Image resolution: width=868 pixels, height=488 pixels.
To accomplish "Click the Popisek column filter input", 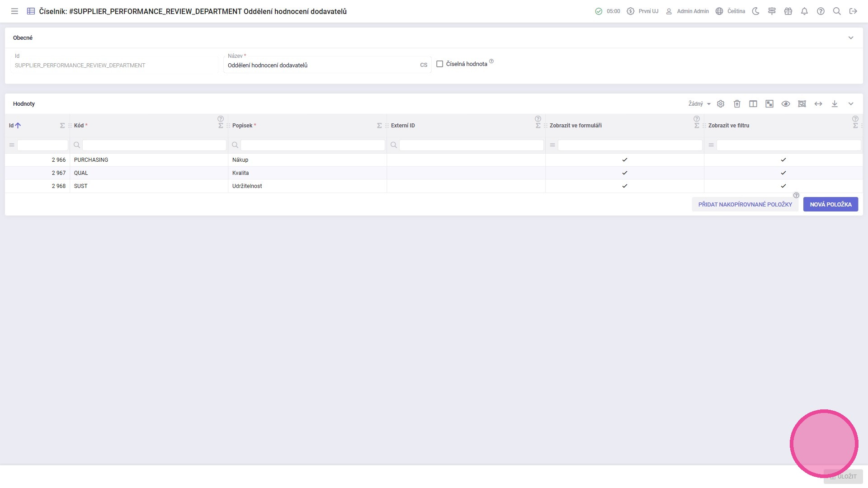I will 313,145.
